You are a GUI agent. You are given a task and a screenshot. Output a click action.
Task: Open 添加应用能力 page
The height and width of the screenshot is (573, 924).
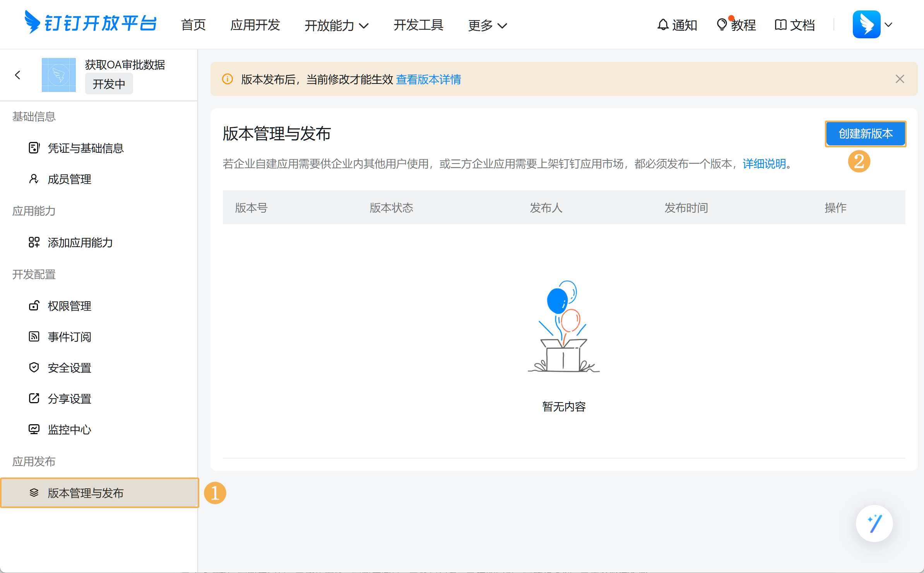coord(80,242)
